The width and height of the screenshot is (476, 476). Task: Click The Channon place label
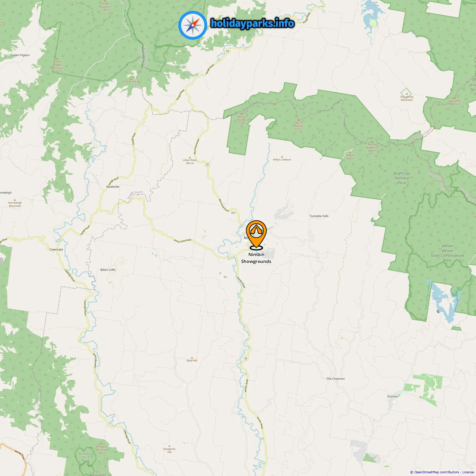click(x=335, y=379)
